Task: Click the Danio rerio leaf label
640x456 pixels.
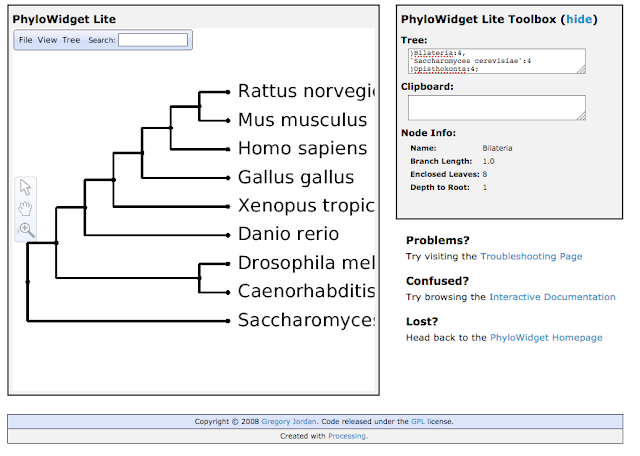Action: coord(288,234)
